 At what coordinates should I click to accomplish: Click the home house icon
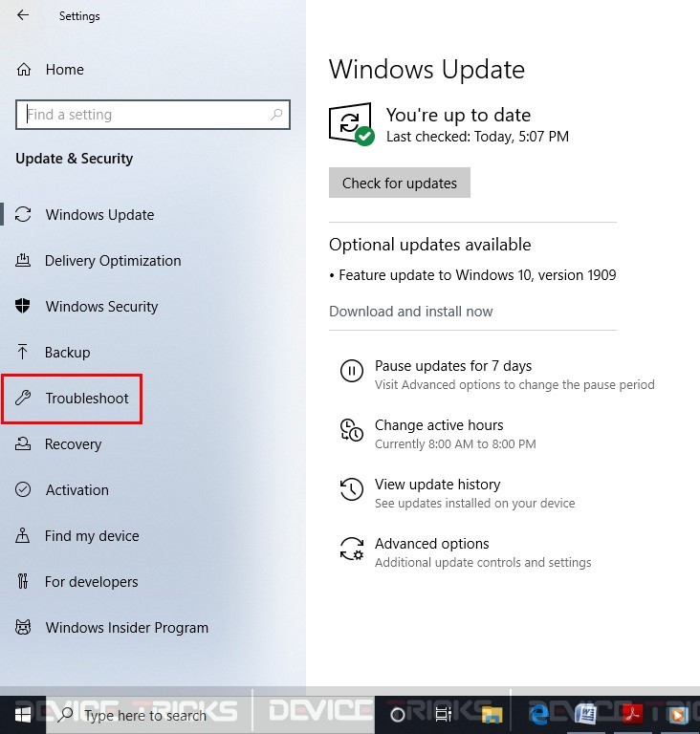[23, 70]
